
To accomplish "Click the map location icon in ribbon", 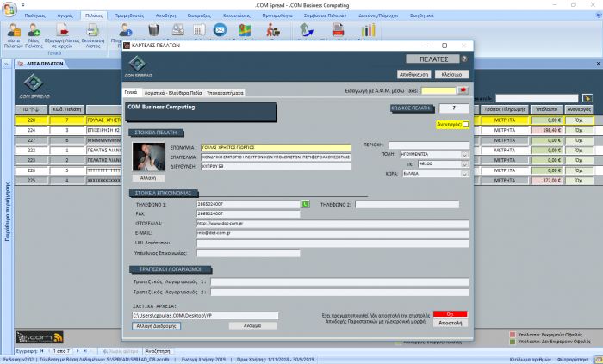I will 245,30.
